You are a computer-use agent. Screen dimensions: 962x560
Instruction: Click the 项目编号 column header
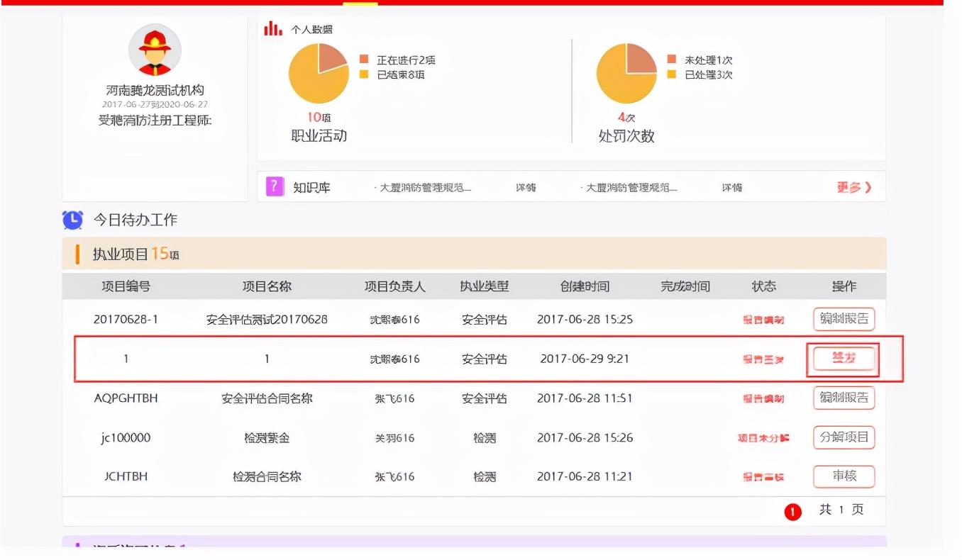[x=126, y=286]
